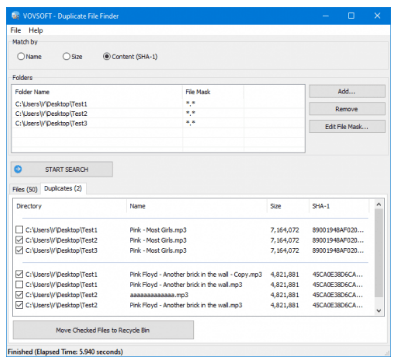Screen dimensions: 399x362
Task: Switch to the Files (50) tab
Action: point(25,189)
